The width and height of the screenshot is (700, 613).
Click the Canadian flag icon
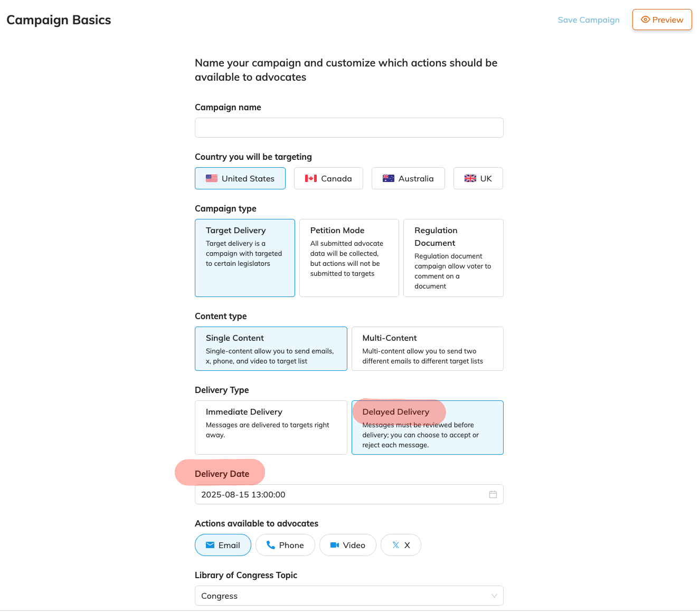click(311, 178)
